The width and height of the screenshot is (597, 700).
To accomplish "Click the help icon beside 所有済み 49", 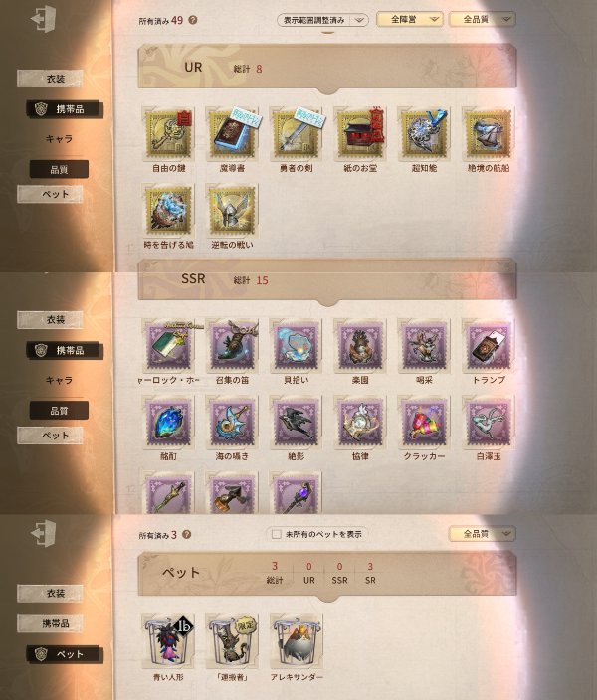I will click(x=193, y=20).
